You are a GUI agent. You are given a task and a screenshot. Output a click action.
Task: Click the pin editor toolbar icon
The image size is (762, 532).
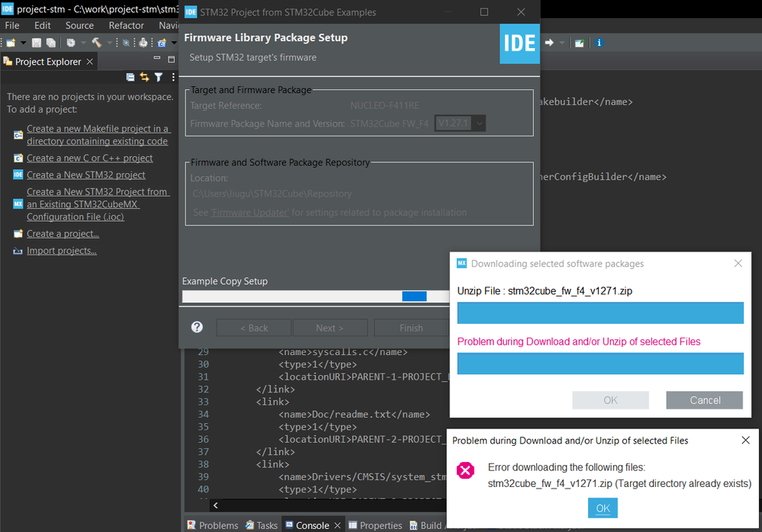pyautogui.click(x=579, y=43)
